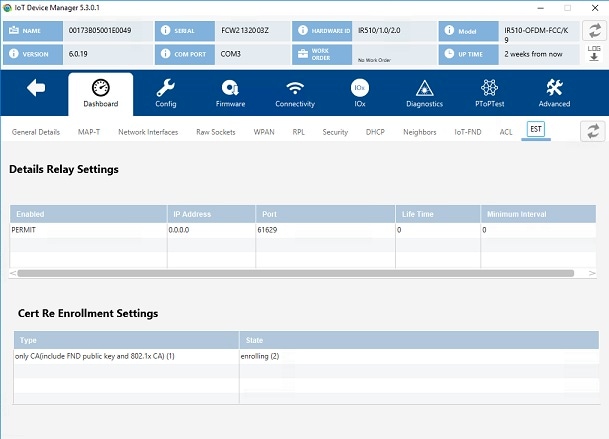Download the log file

[x=593, y=53]
